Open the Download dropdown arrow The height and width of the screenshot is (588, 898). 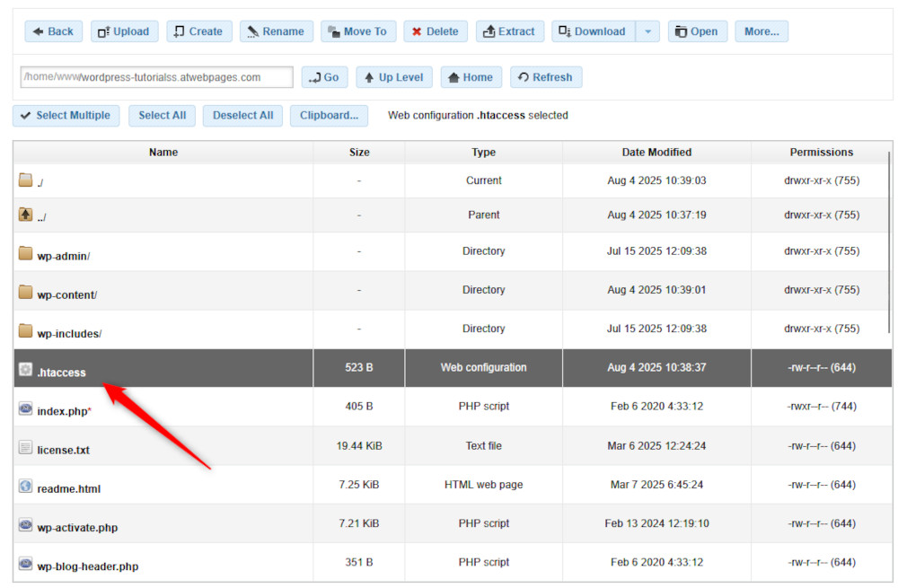[x=648, y=31]
